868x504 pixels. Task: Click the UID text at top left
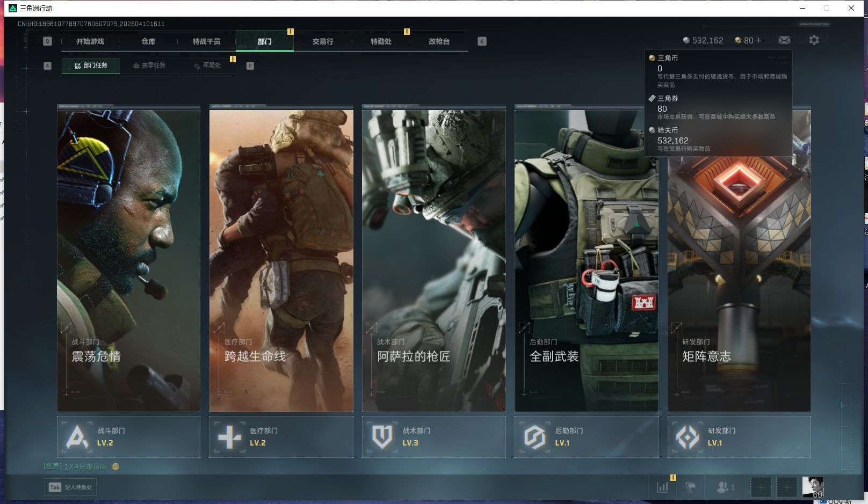pyautogui.click(x=91, y=24)
